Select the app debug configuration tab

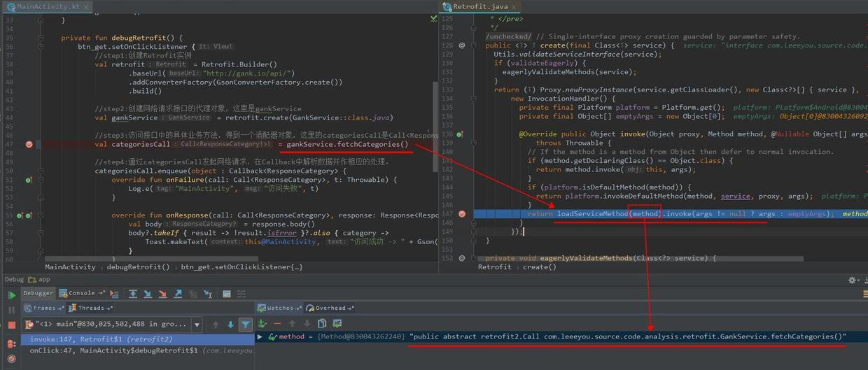[38, 279]
